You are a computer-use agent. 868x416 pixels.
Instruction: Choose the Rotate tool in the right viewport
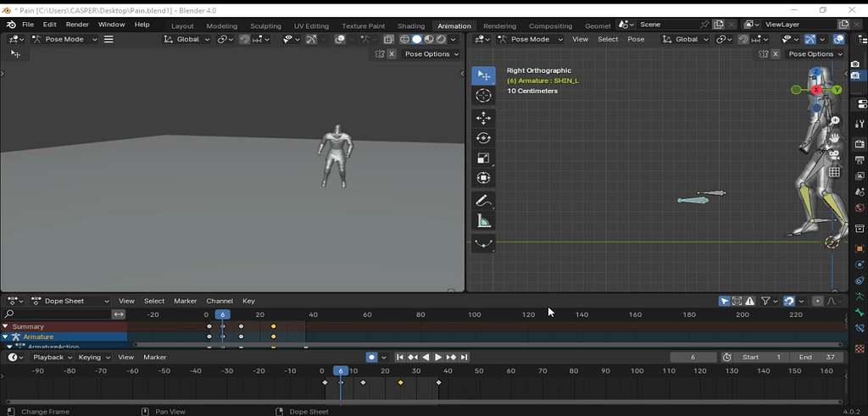(x=483, y=138)
